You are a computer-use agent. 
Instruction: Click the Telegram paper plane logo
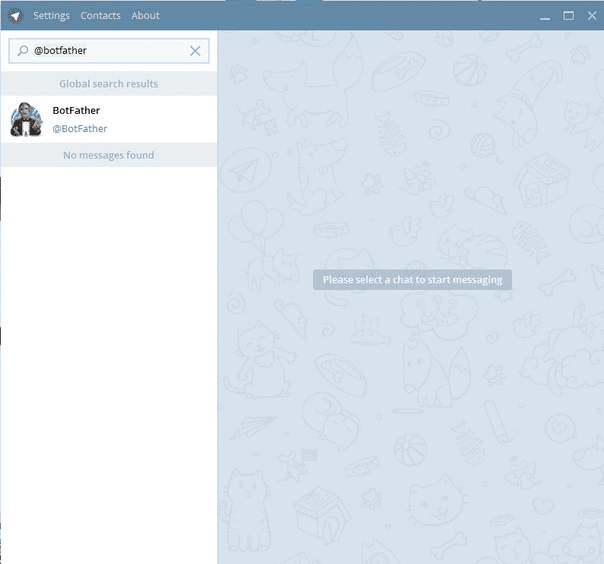[15, 15]
